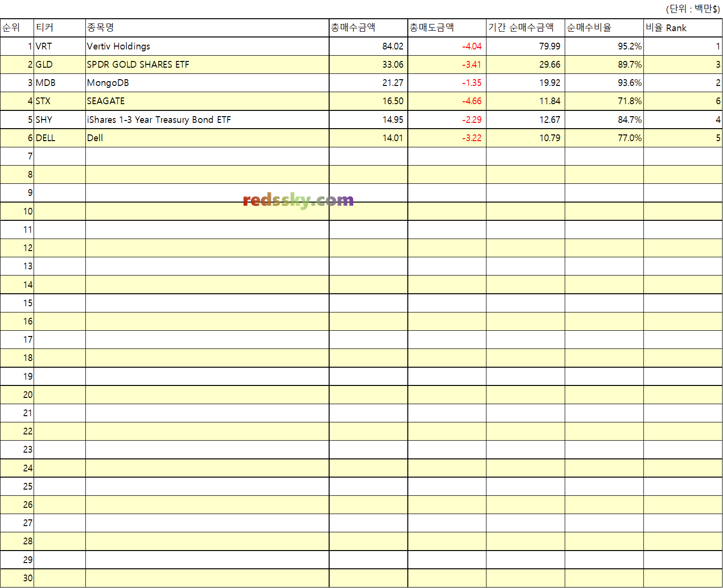Click the -3.41 sell amount cell
723x588 pixels.
click(447, 65)
